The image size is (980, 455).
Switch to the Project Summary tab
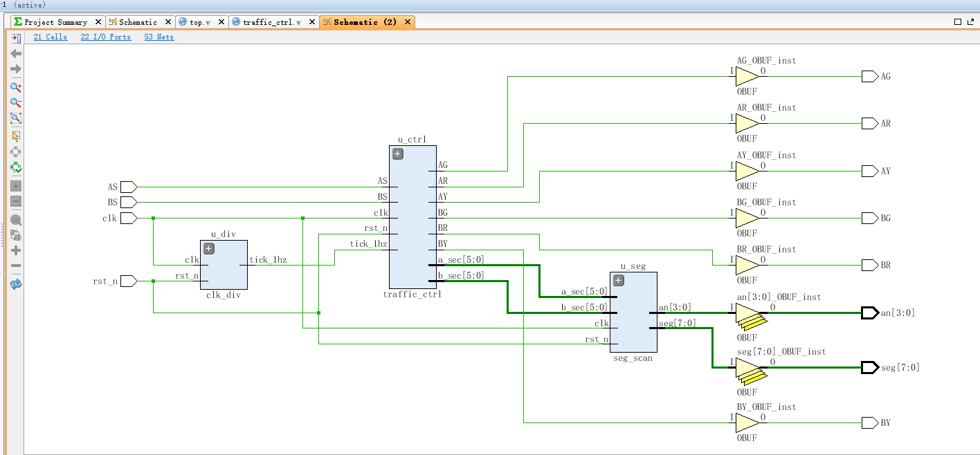pyautogui.click(x=55, y=22)
